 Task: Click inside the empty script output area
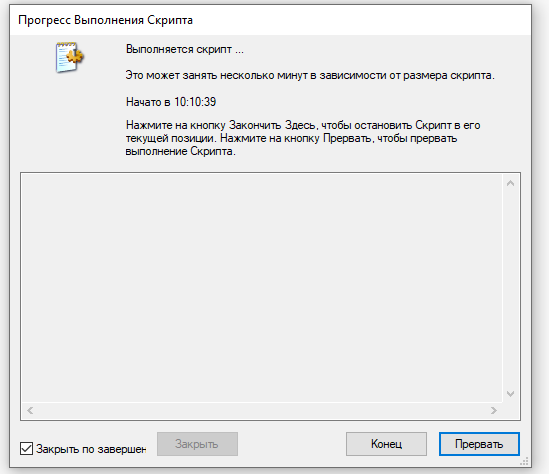(262, 288)
